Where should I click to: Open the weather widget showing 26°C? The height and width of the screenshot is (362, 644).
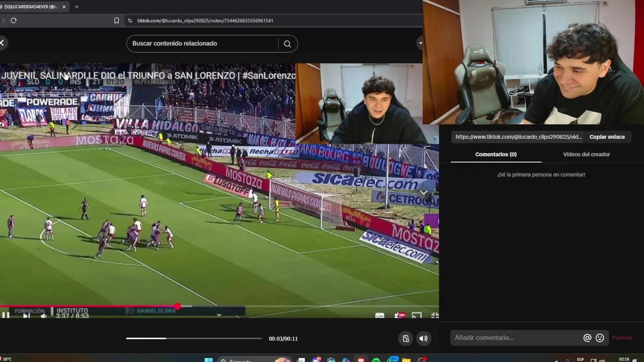click(6, 359)
